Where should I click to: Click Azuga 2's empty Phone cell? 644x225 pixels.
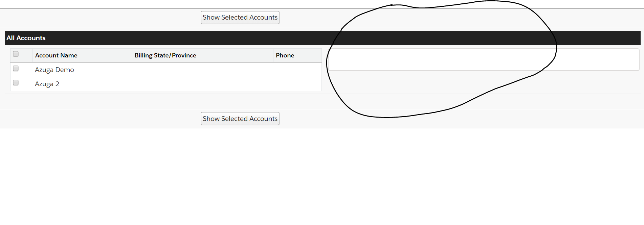pyautogui.click(x=297, y=84)
